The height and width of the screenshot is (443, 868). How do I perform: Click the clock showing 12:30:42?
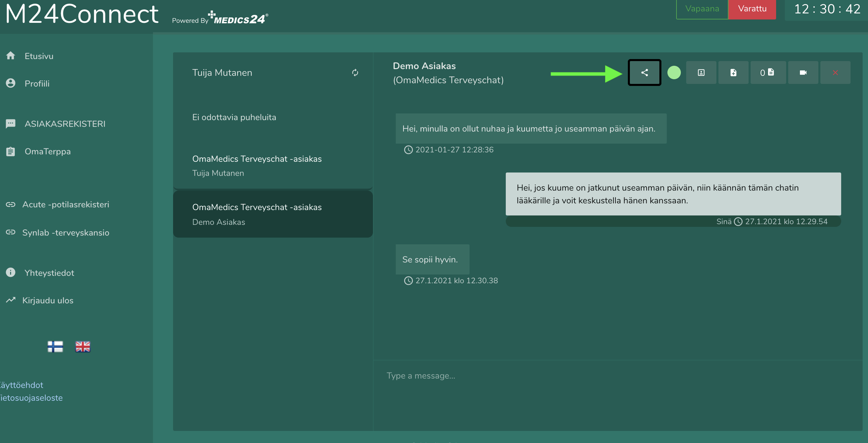(x=826, y=9)
